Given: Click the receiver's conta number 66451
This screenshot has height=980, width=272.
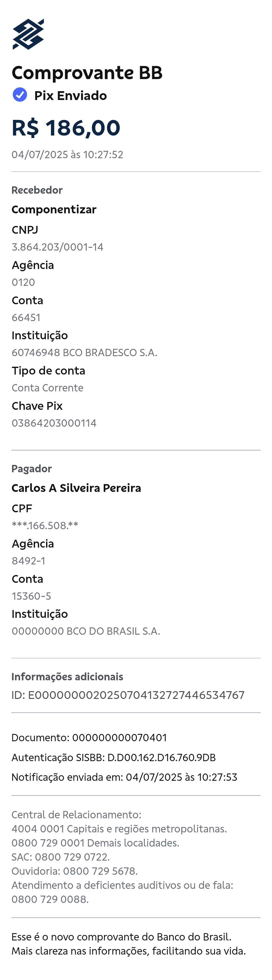Looking at the screenshot, I should tap(26, 317).
